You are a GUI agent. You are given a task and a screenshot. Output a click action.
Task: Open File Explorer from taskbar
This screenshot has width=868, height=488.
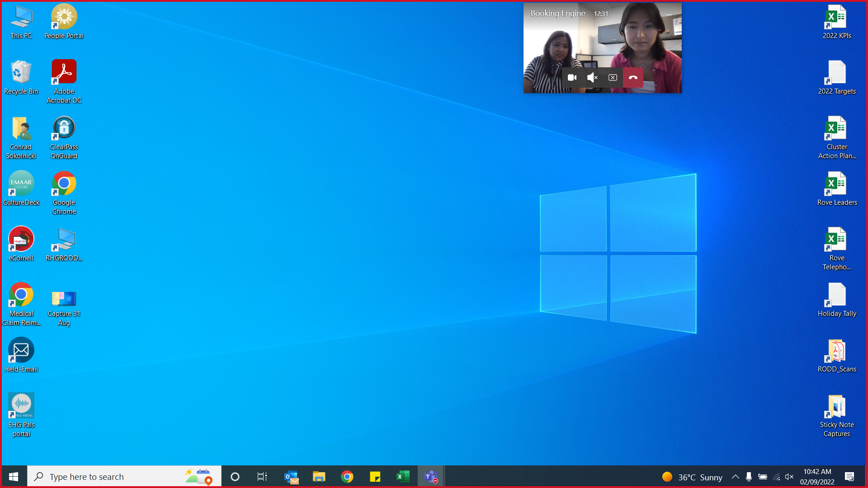(x=319, y=477)
